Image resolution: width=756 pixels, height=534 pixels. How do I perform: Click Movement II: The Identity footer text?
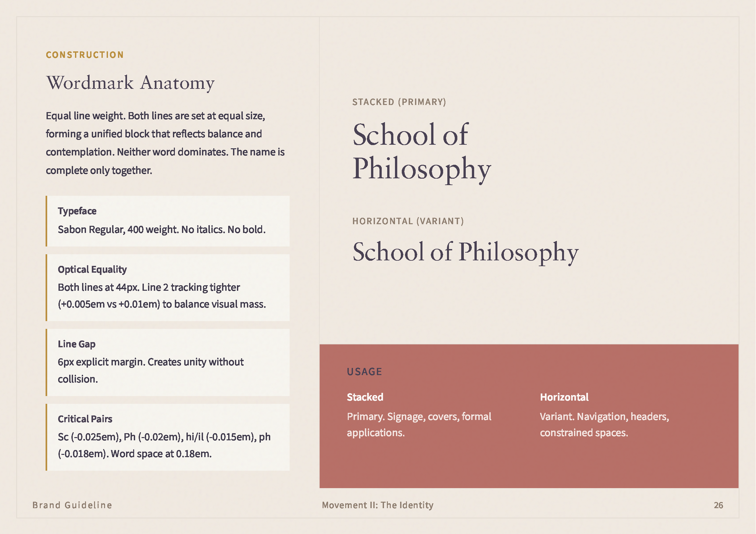(x=378, y=505)
